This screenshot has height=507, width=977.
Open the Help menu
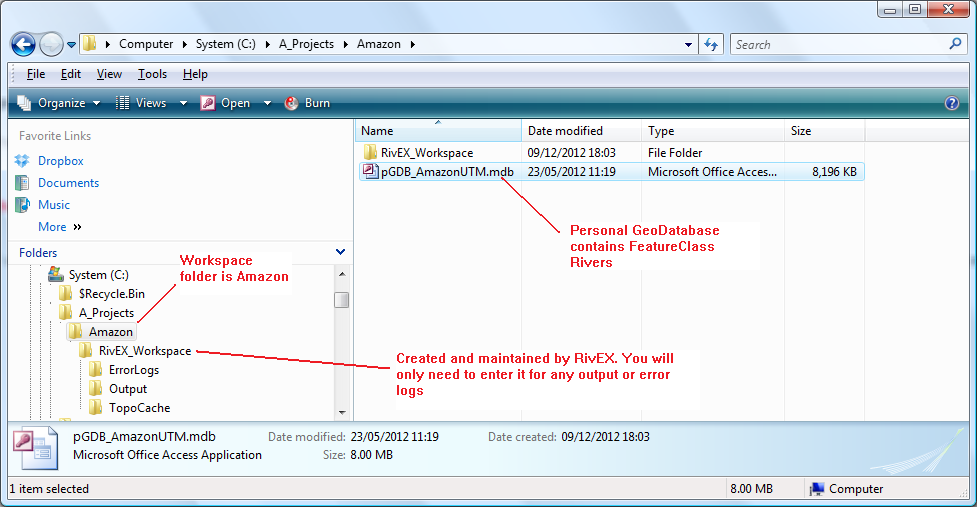tap(195, 74)
